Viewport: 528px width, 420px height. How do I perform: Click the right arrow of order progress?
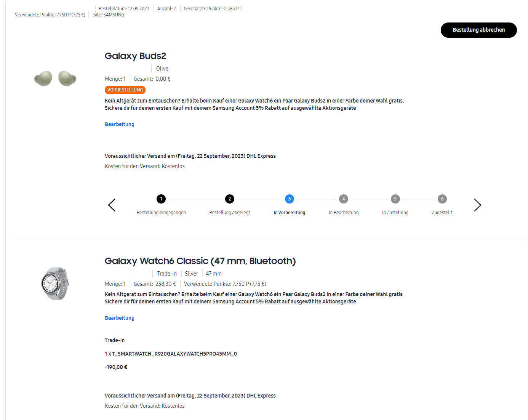tap(477, 205)
